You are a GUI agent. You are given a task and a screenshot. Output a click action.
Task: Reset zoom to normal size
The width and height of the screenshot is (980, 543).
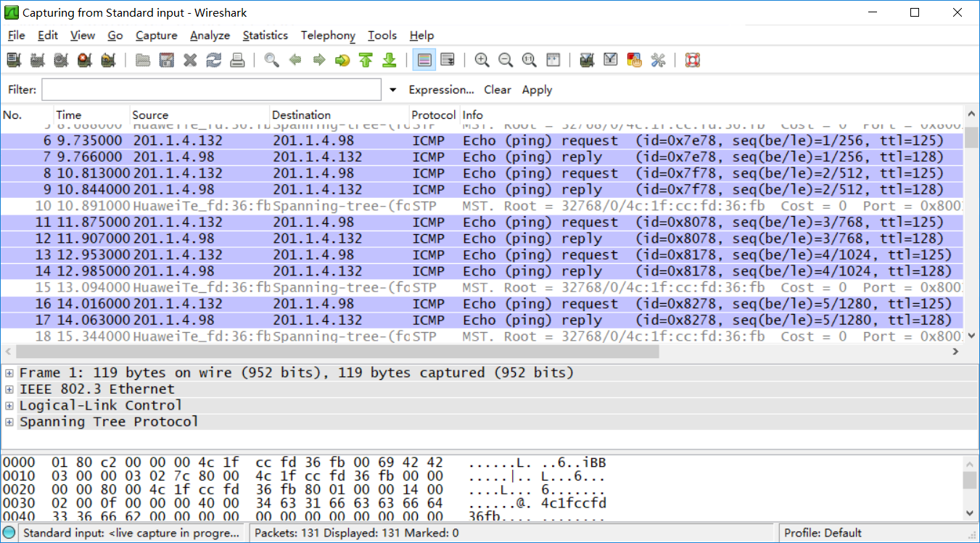[x=530, y=60]
